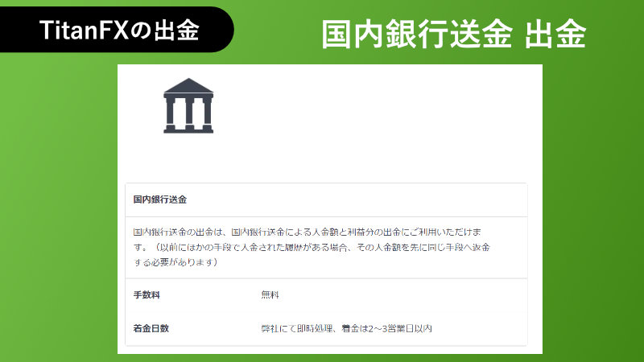This screenshot has height=362, width=644.
Task: Click description line starting す。（以前にほかの手段
Action: tap(314, 247)
